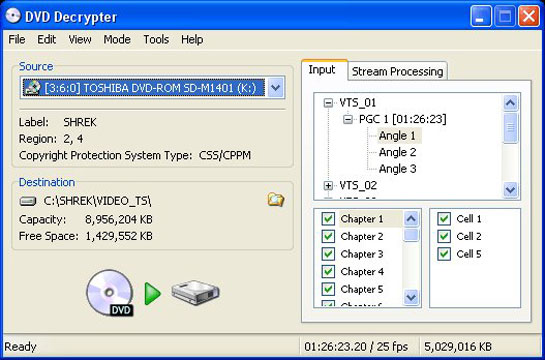
Task: Click the hard drive destination icon
Action: tap(195, 292)
